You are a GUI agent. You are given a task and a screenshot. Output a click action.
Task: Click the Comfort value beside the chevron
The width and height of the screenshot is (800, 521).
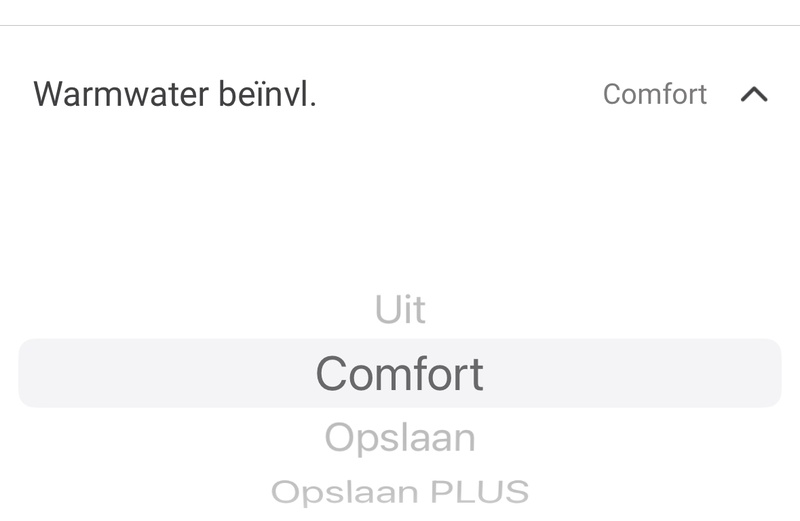coord(654,94)
